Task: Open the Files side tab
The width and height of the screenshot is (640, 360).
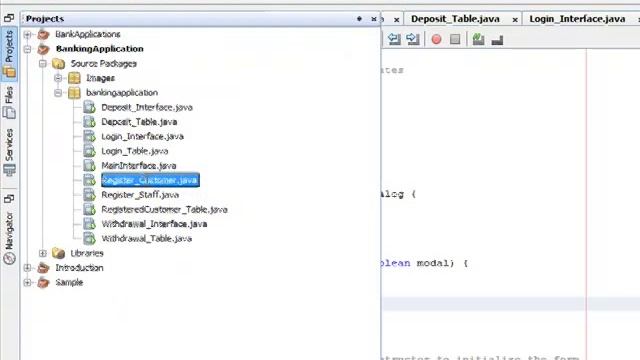Action: click(9, 102)
